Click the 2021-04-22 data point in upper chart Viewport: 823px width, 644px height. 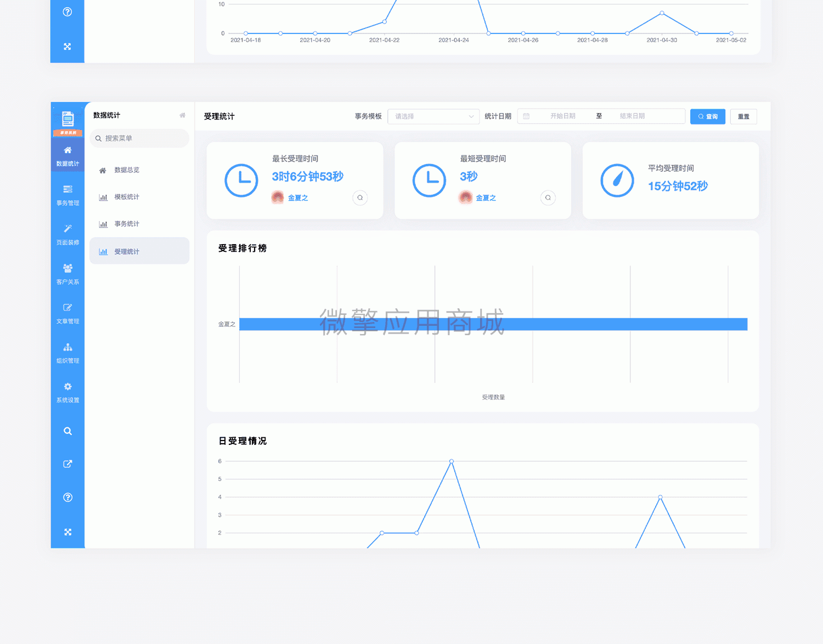click(x=385, y=22)
